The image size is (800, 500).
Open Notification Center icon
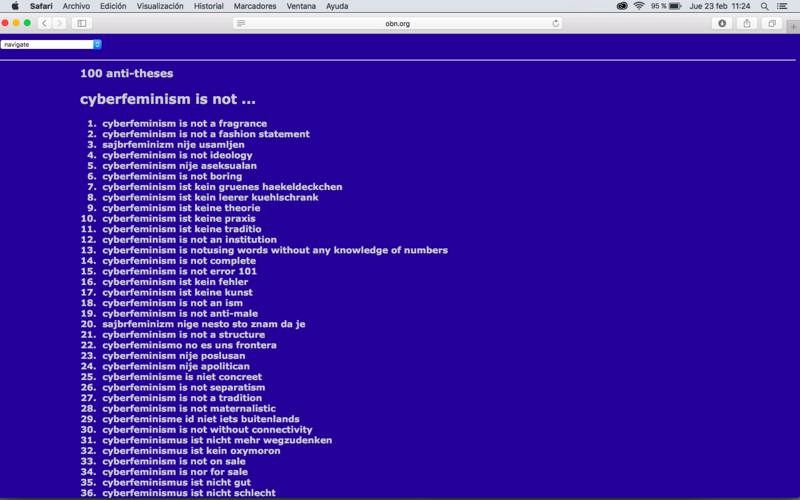coord(785,6)
